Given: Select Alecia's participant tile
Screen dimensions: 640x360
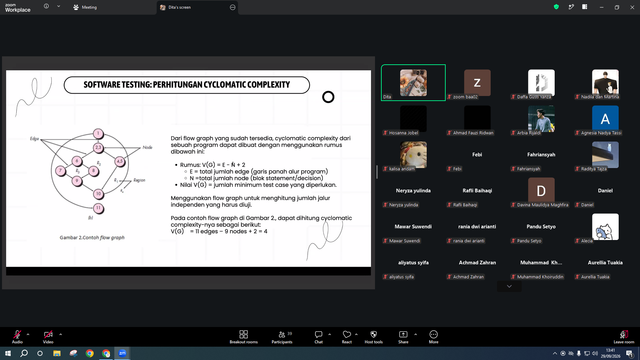Looking at the screenshot, I should click(605, 227).
